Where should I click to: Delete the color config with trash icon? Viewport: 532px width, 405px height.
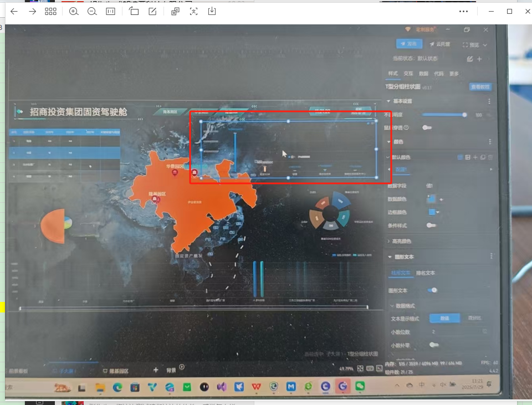click(490, 157)
